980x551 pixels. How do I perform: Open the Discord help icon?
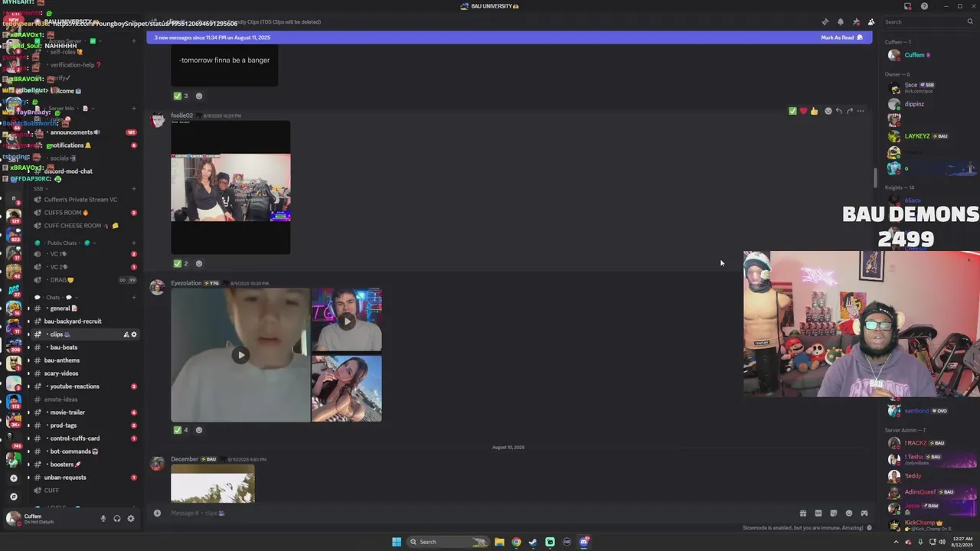924,6
